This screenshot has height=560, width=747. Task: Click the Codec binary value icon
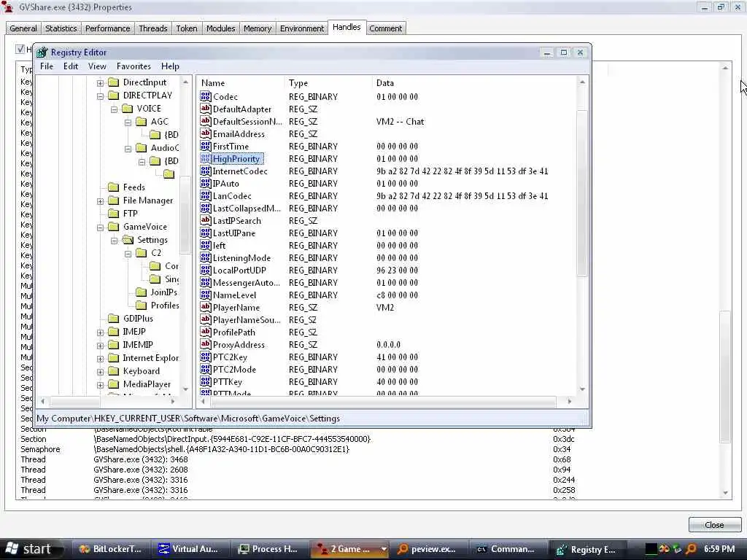205,97
